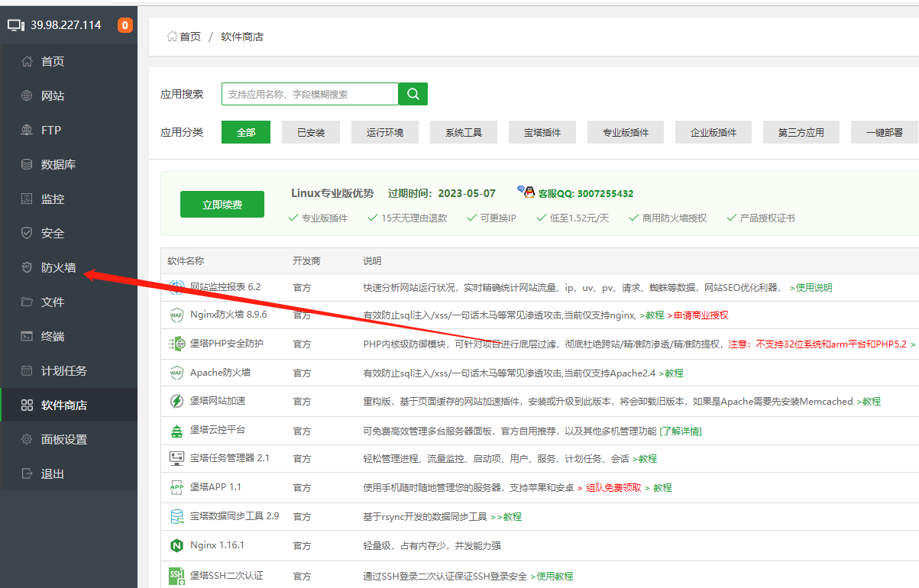Open the 首页 breadcrumb link
919x588 pixels.
190,37
